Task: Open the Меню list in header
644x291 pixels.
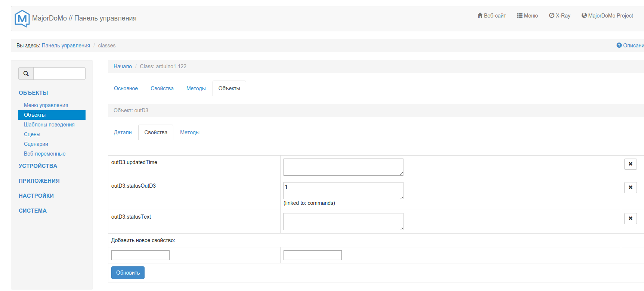Action: pos(527,16)
